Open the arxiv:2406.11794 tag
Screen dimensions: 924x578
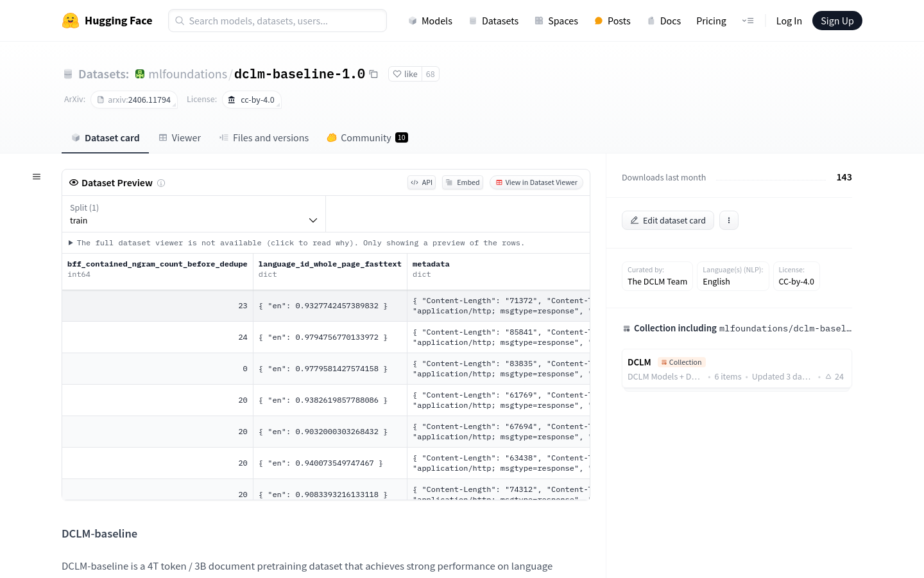click(x=134, y=100)
